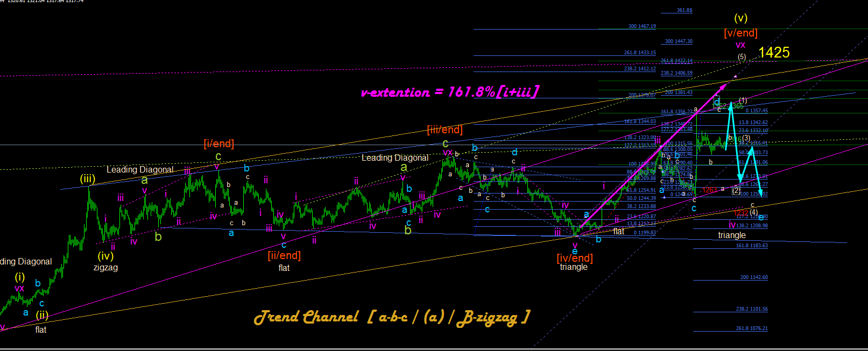
Task: Click the orange [ii/end] wave label
Action: [284, 255]
